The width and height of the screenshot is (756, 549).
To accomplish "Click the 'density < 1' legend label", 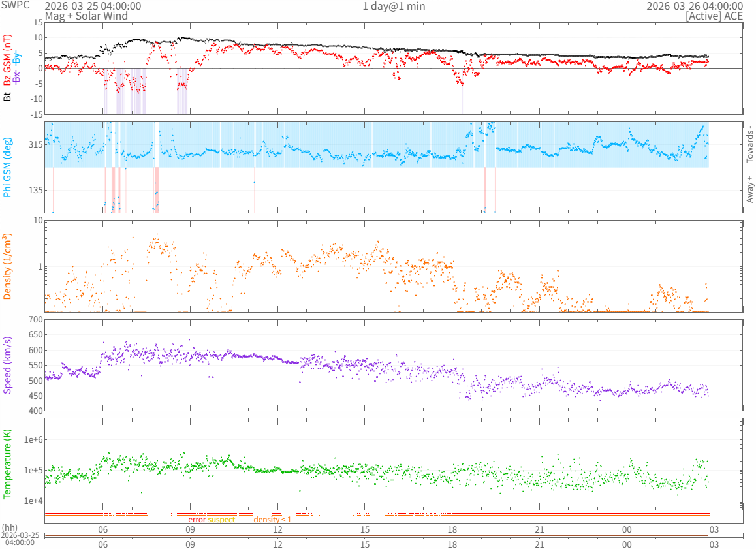I will [272, 520].
